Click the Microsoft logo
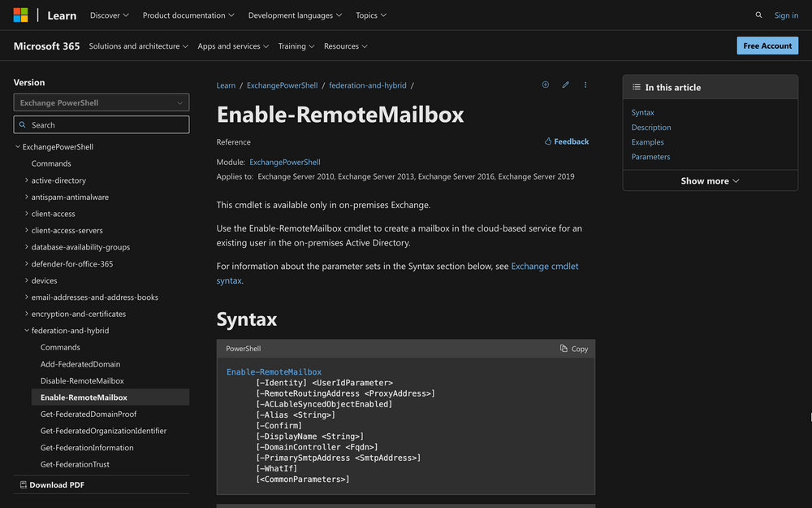Screen dimensions: 812x508 point(20,15)
